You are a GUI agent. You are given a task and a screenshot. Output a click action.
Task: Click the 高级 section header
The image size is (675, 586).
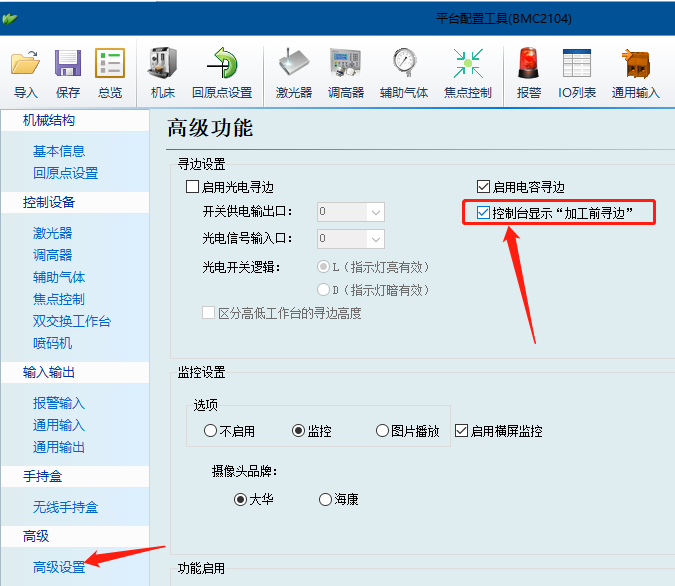[36, 536]
